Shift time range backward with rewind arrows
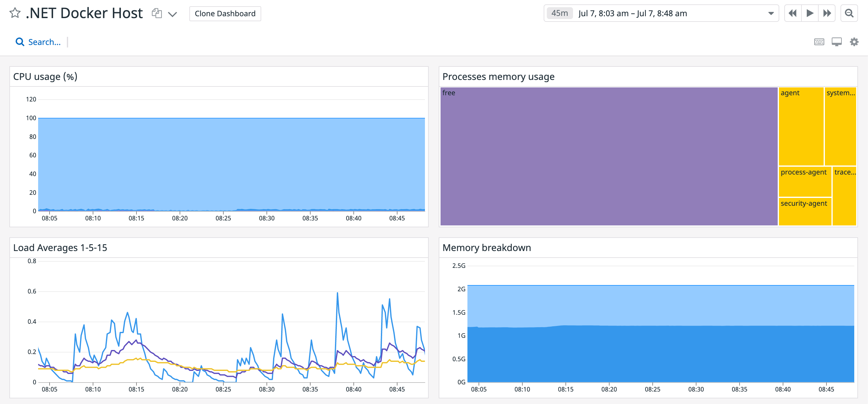868x404 pixels. coord(793,13)
